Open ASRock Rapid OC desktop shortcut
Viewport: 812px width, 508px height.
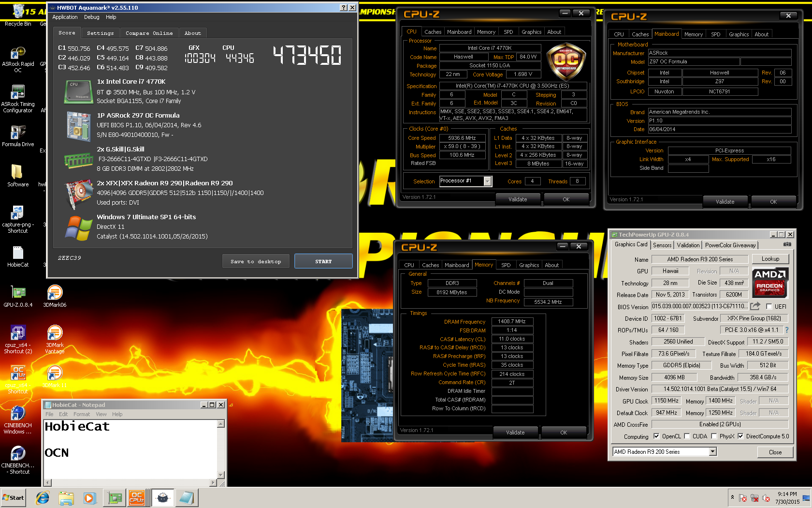point(18,60)
